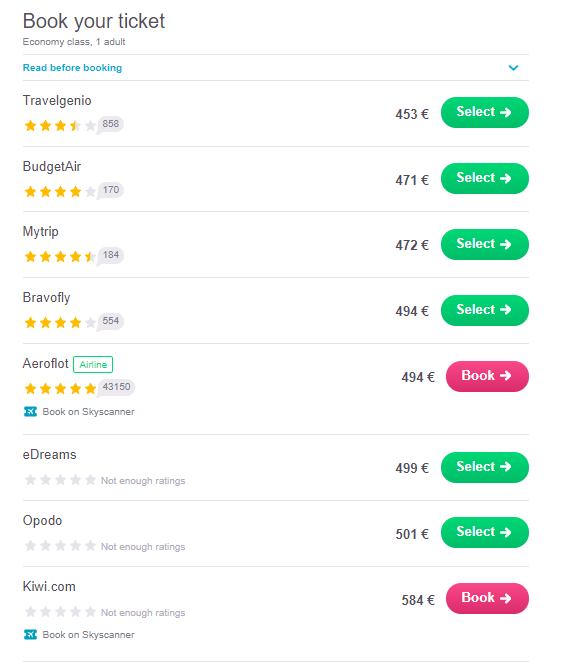561x666 pixels.
Task: Select the Mytrip 472 € offer
Action: [x=485, y=244]
